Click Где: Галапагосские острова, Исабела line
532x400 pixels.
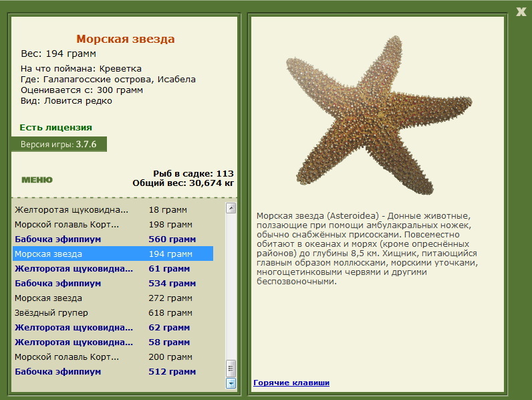[108, 80]
